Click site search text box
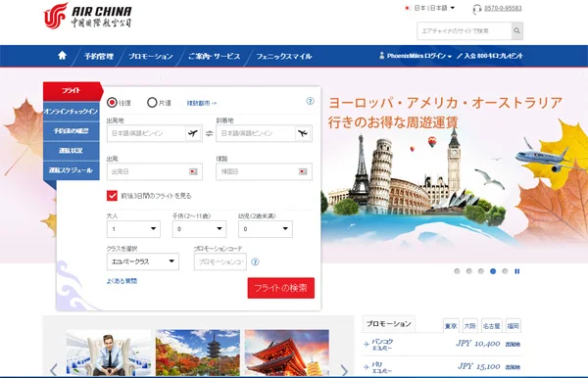Screen dimensions: 588x378 465,30
